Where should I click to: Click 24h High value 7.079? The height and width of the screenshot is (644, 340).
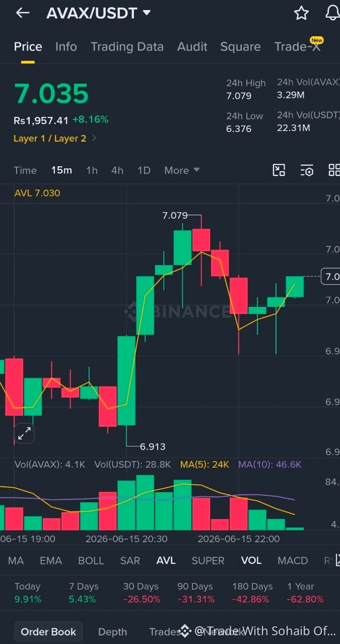(x=239, y=96)
